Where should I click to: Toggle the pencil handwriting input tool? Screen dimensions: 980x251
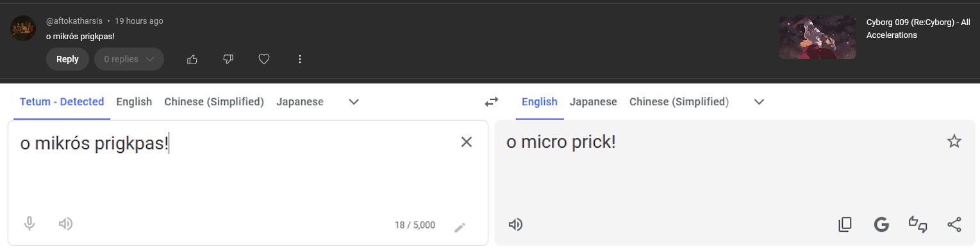tap(460, 227)
